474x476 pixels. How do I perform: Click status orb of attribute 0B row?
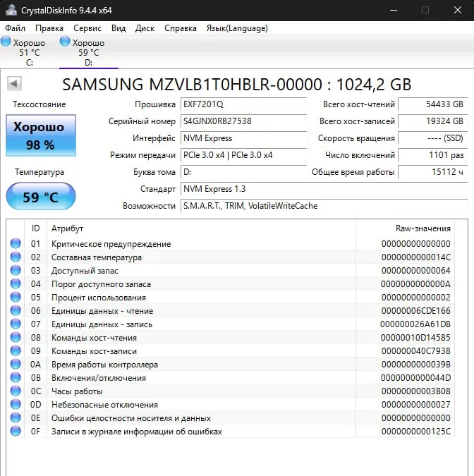point(16,377)
